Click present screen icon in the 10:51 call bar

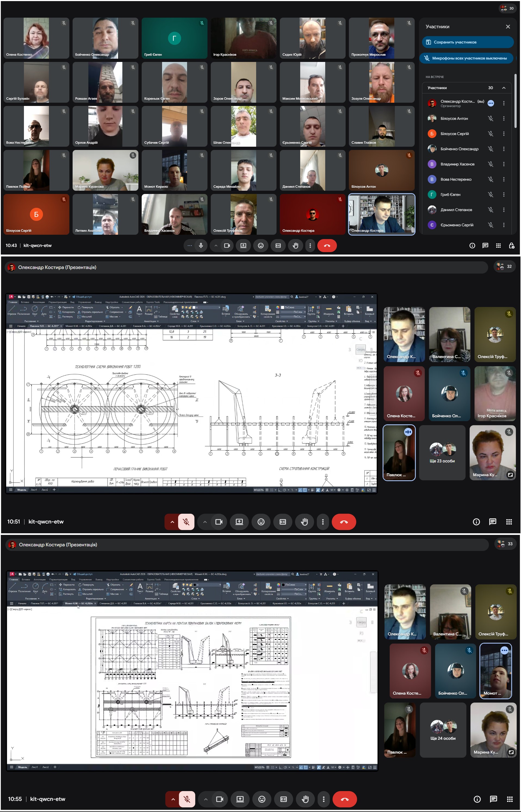pos(239,522)
